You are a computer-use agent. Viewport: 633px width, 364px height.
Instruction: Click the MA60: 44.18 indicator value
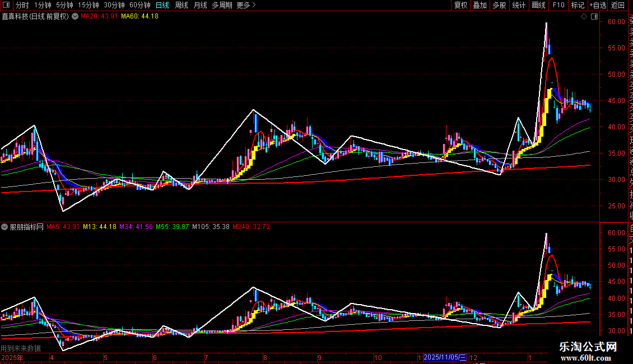[139, 17]
